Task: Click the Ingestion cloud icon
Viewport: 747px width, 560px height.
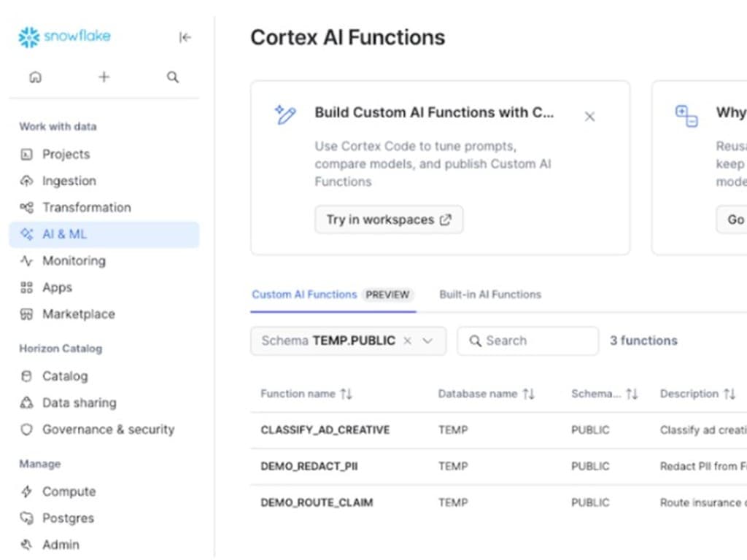Action: click(x=27, y=181)
